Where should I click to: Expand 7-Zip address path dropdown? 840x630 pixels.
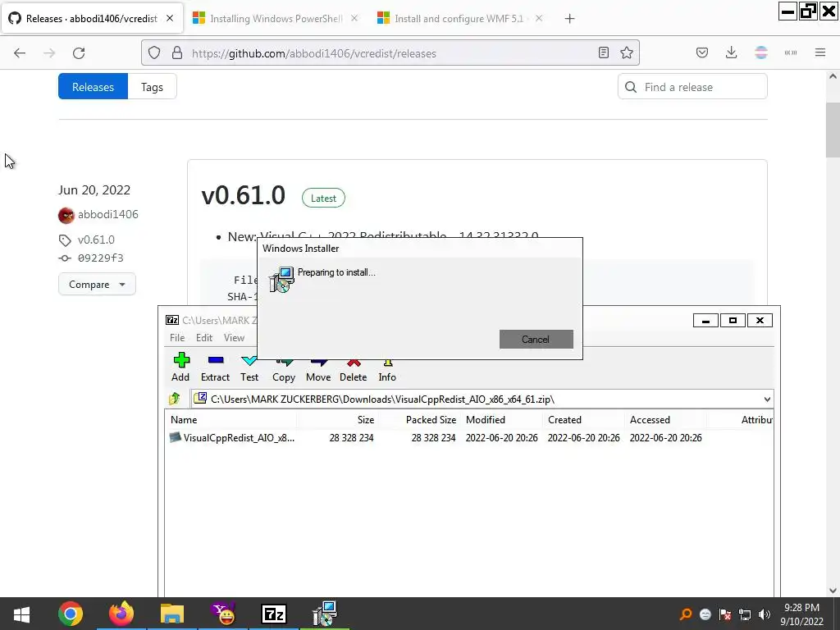[x=767, y=399]
